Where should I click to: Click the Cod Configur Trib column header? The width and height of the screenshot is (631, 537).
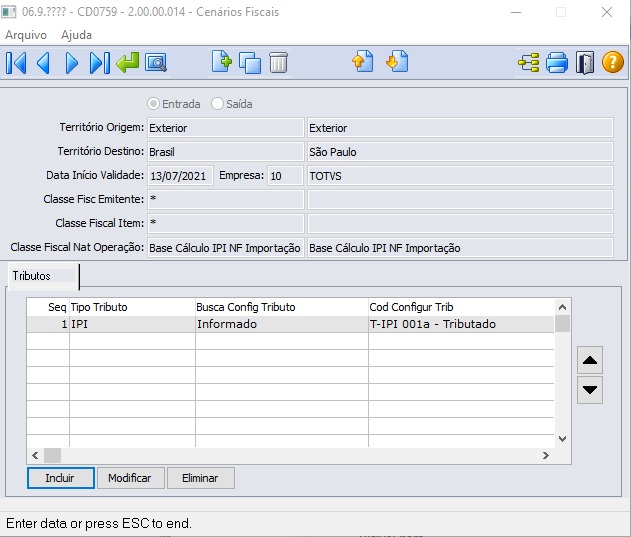[461, 307]
